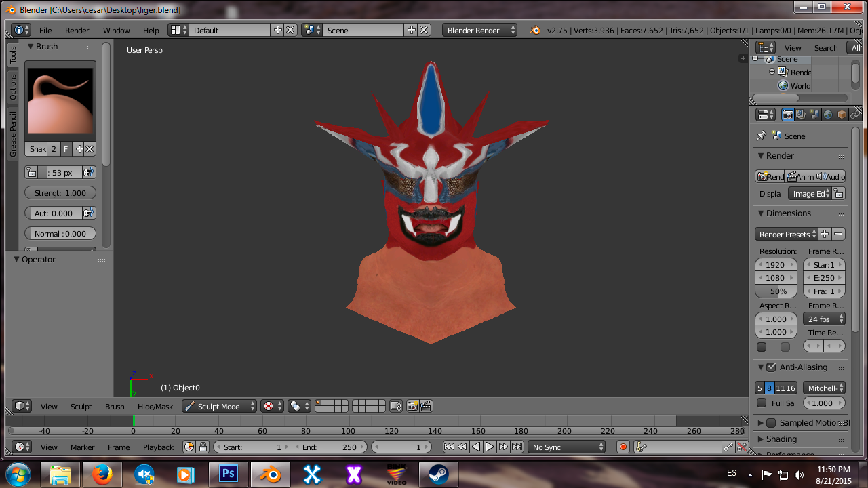Open the viewport shading selector
Image resolution: width=868 pixels, height=488 pixels.
298,406
